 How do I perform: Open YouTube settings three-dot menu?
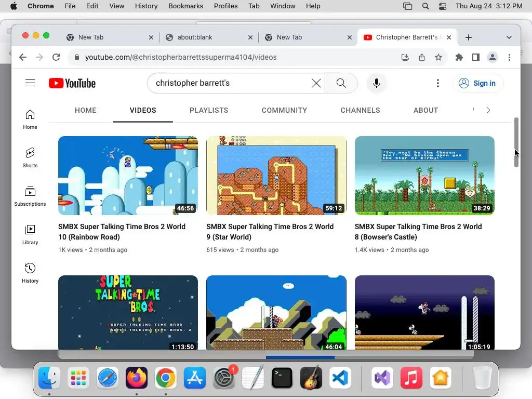point(437,83)
